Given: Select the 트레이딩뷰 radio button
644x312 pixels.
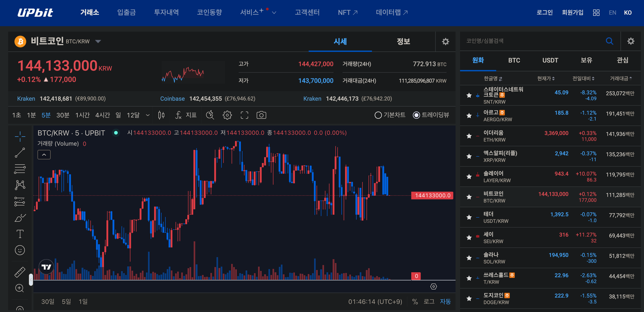Looking at the screenshot, I should [416, 115].
